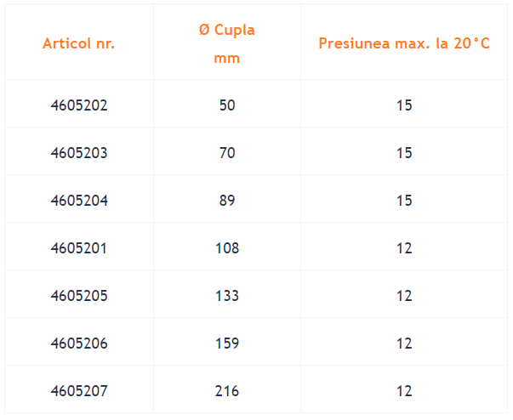Viewport: 513px width, 420px height.
Task: Select article number 4605202
Action: (79, 105)
